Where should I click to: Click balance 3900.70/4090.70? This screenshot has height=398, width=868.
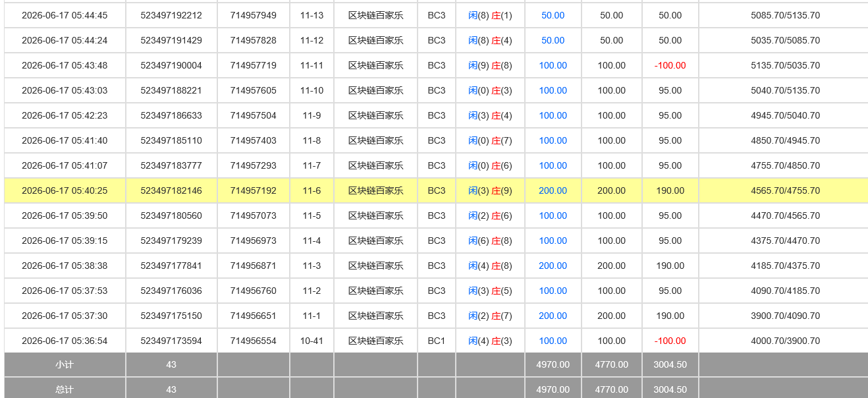(x=786, y=316)
